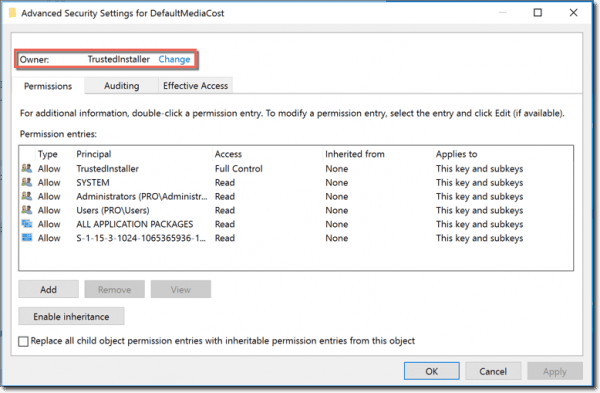Click Enable inheritance button
Viewport: 600px width, 393px height.
tap(71, 316)
